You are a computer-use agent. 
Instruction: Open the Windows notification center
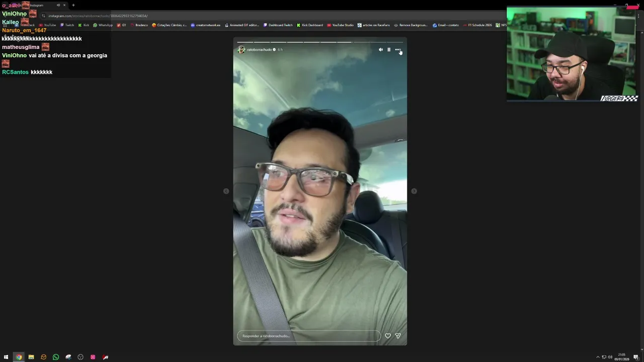(x=636, y=357)
